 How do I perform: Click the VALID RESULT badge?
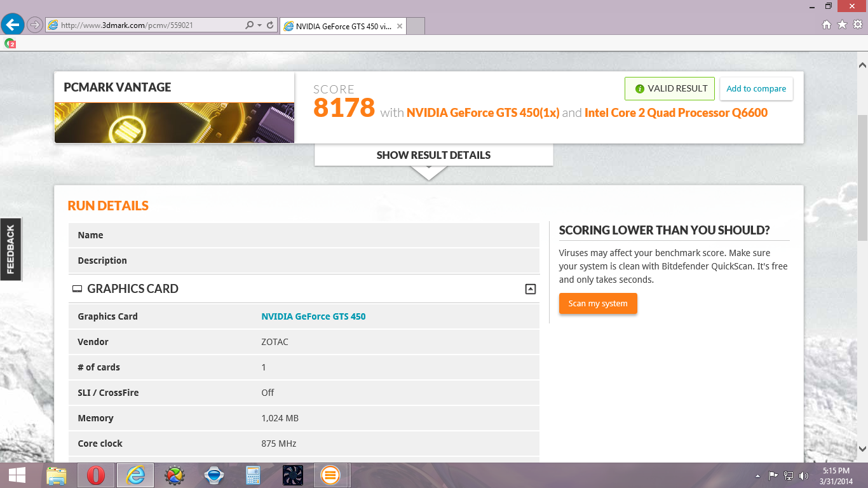tap(670, 89)
